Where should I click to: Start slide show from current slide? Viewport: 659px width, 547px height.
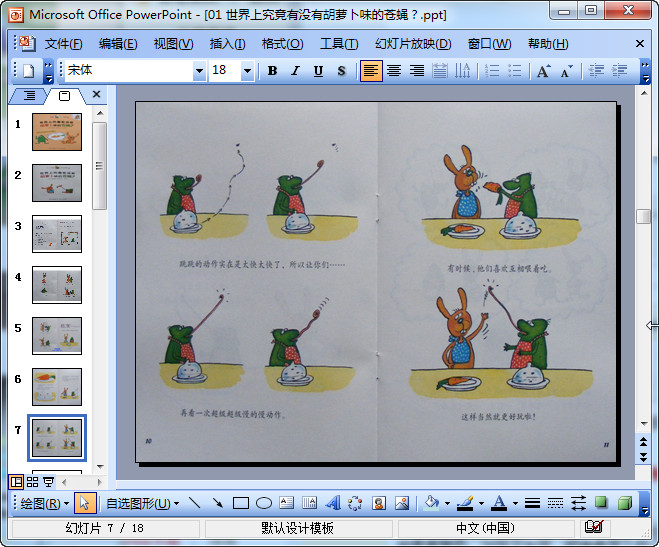tap(49, 481)
